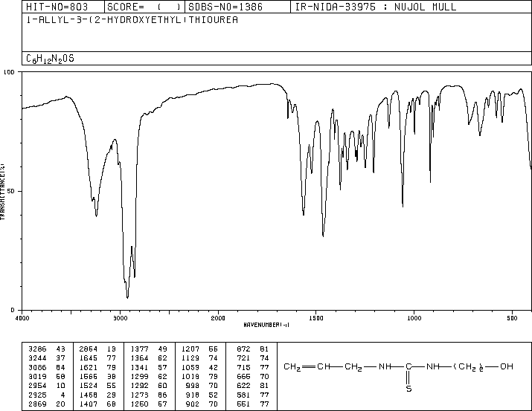Click the 1500 x-axis tick label

316,318
